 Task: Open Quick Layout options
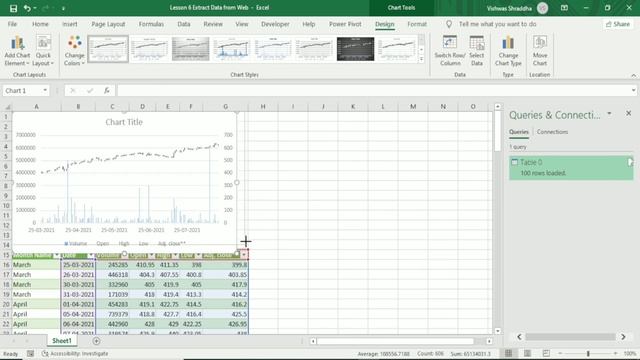click(x=43, y=51)
